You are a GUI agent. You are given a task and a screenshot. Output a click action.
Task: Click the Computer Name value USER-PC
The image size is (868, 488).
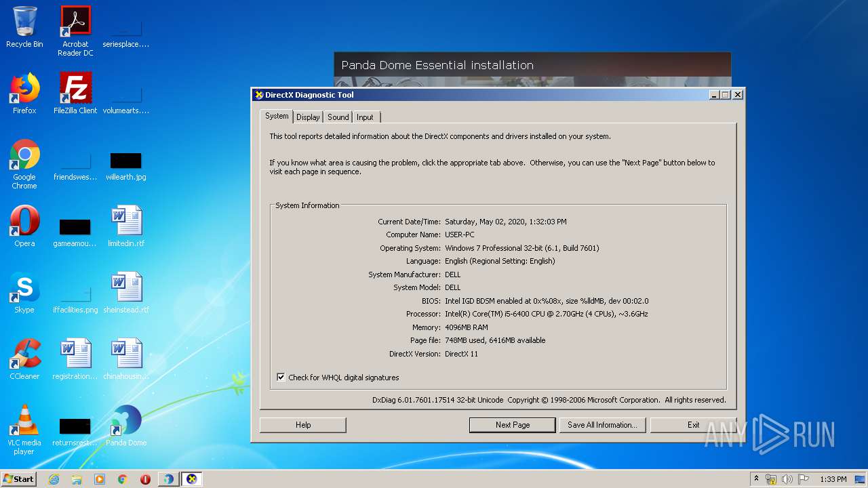click(460, 235)
